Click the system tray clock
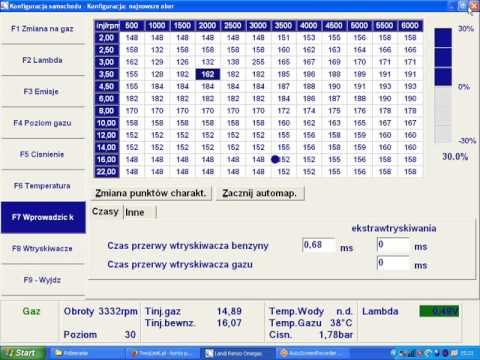 [467, 353]
